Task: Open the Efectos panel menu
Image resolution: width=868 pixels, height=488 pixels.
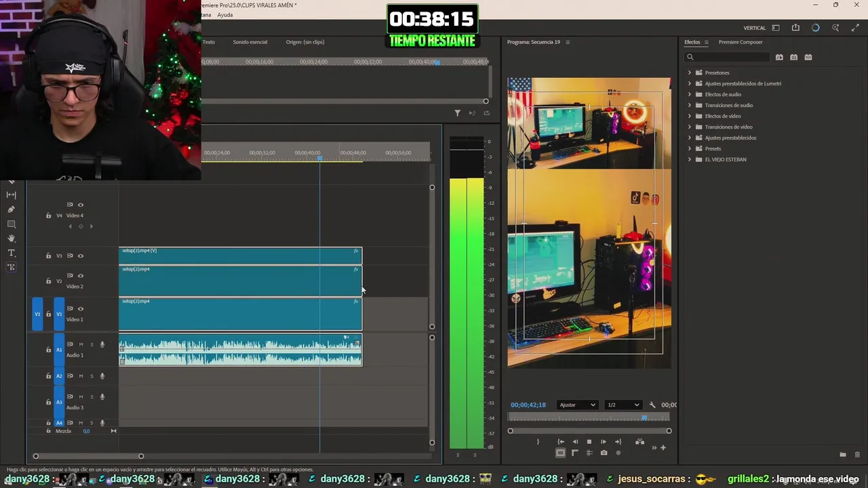Action: click(706, 42)
